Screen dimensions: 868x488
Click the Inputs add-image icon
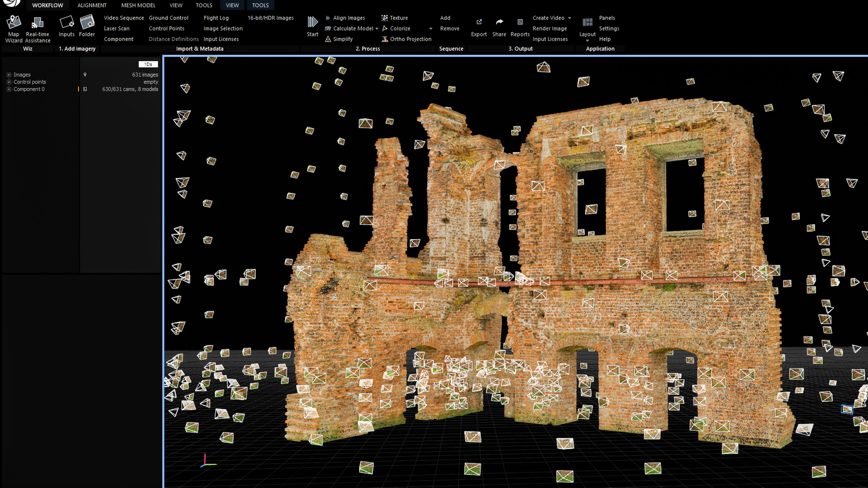[x=66, y=22]
